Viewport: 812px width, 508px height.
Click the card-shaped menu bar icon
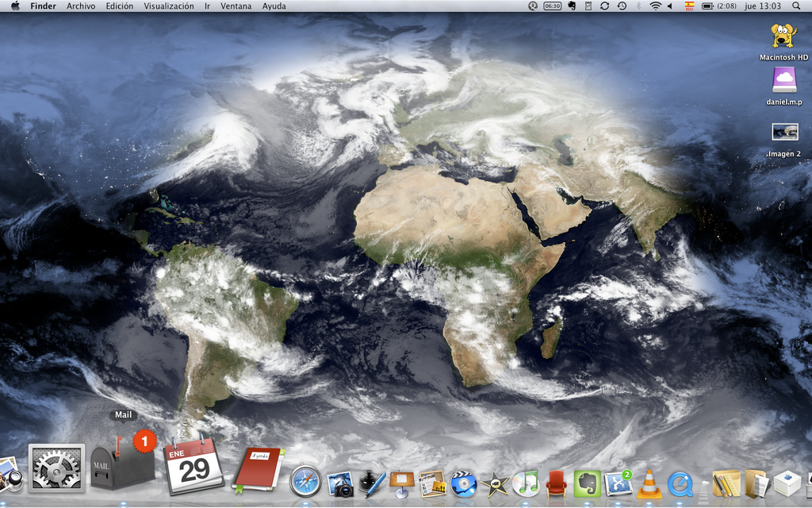tap(588, 6)
